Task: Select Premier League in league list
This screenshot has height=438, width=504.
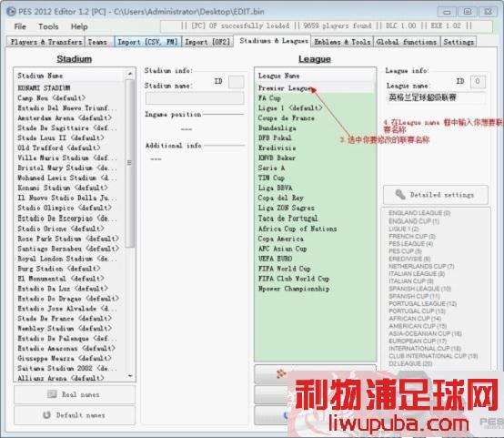Action: [x=315, y=87]
